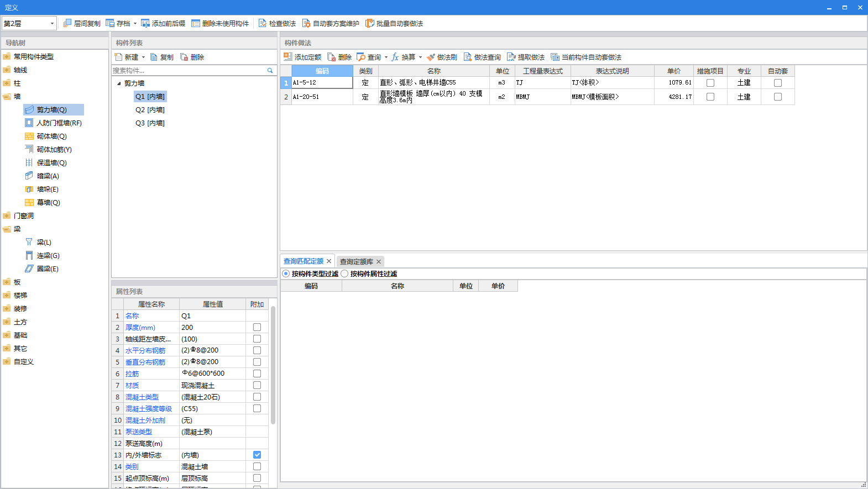Click the 搜索构件 search field
The width and height of the screenshot is (868, 489).
pos(188,71)
